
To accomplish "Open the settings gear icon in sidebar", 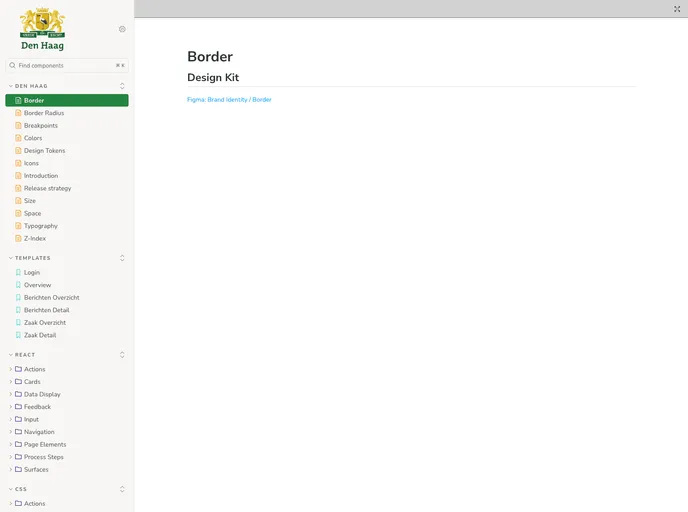I will pyautogui.click(x=122, y=29).
